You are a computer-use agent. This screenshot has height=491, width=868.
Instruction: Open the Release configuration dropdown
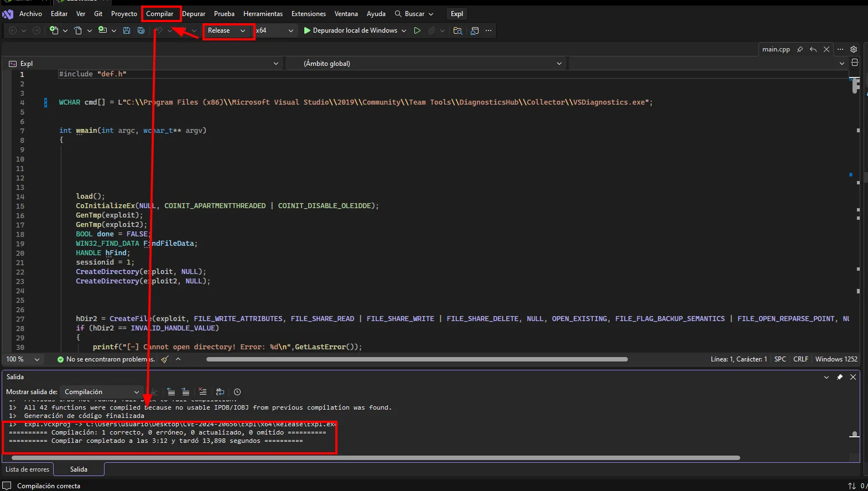click(228, 30)
